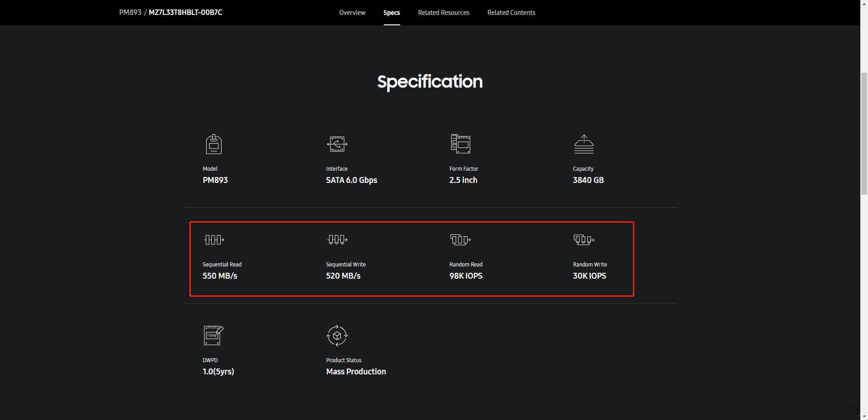Click the Model drive icon
868x420 pixels.
pyautogui.click(x=214, y=144)
